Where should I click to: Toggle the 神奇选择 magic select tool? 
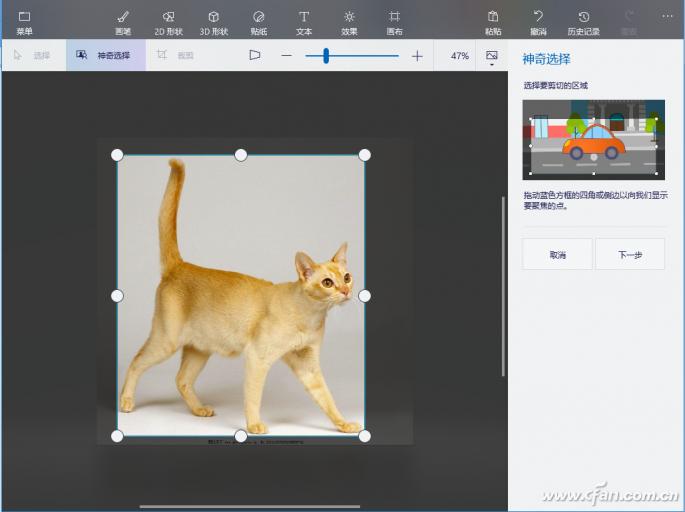(x=105, y=56)
